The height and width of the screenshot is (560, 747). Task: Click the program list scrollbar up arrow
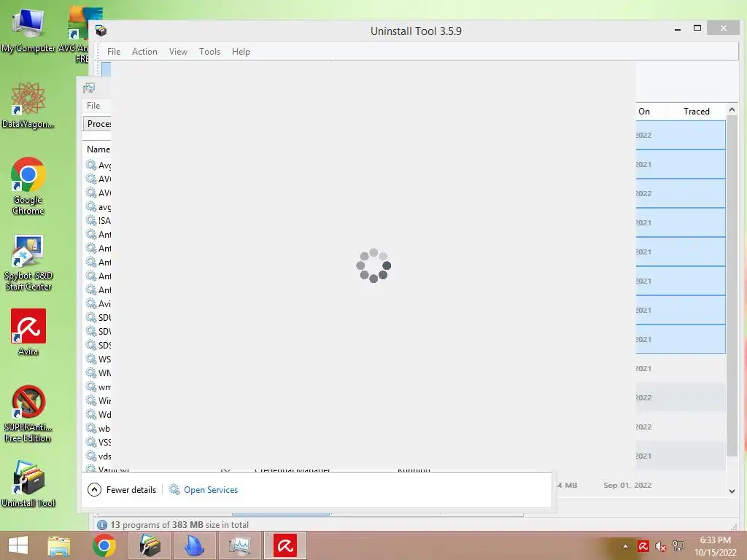point(732,110)
